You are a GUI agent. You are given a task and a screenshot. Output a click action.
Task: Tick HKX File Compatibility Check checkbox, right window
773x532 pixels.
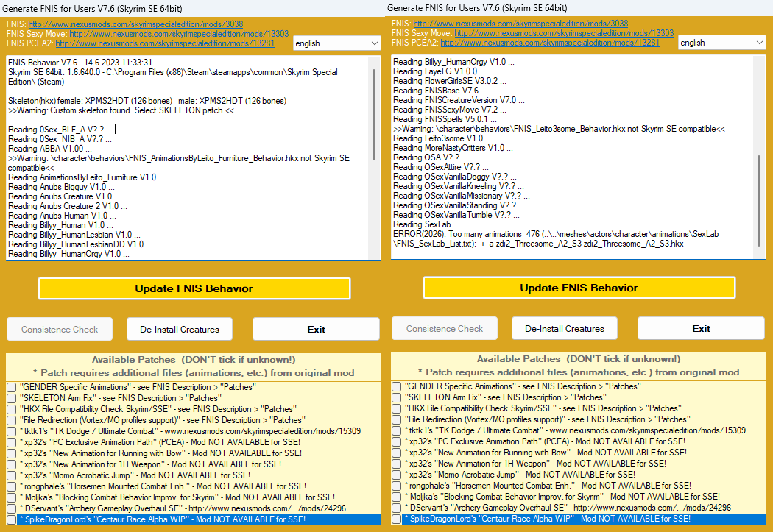(x=397, y=409)
